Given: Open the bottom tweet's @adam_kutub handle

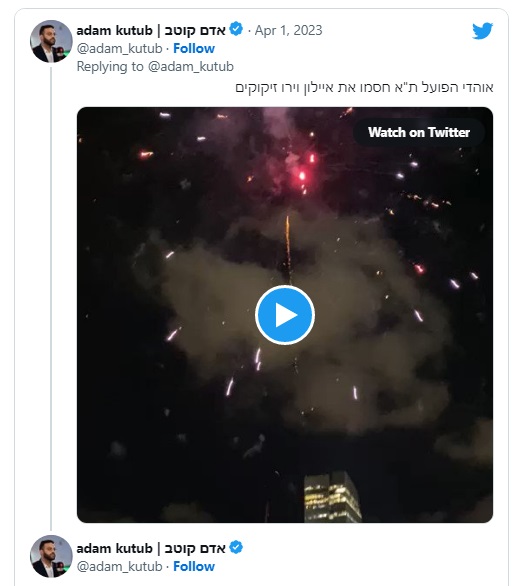Looking at the screenshot, I should pyautogui.click(x=120, y=567).
